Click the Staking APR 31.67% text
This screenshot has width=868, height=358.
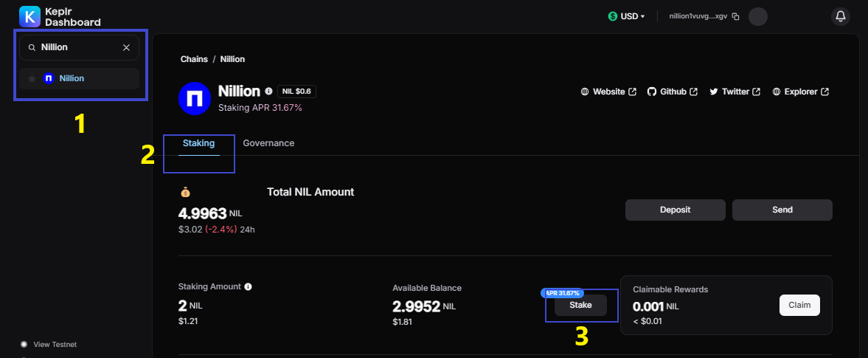coord(260,108)
